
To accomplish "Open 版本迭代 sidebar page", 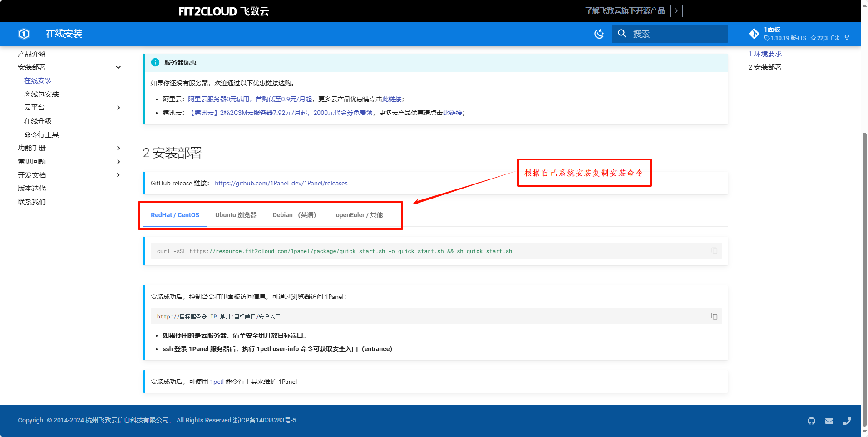I will pos(32,188).
